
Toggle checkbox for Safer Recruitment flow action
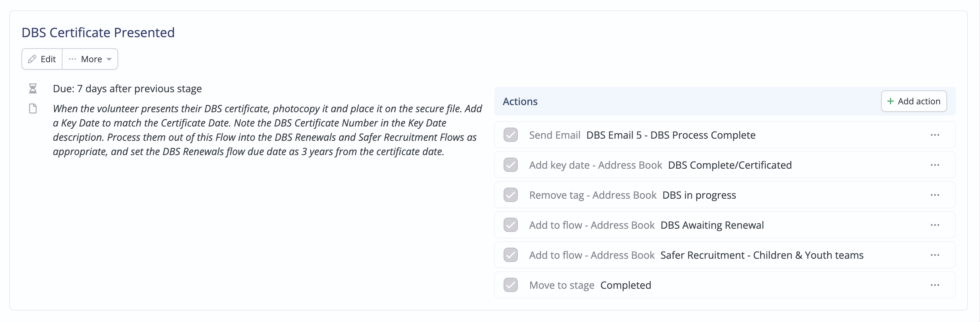(x=511, y=256)
